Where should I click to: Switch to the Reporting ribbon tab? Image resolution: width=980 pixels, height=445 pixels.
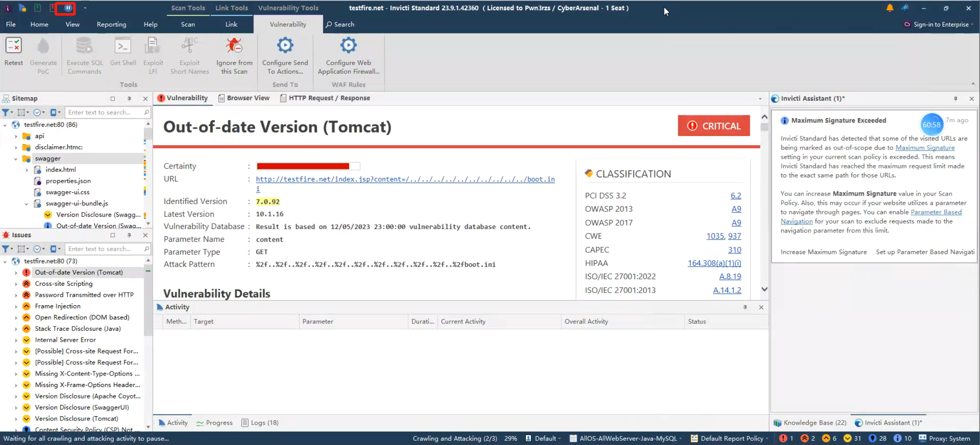coord(111,24)
